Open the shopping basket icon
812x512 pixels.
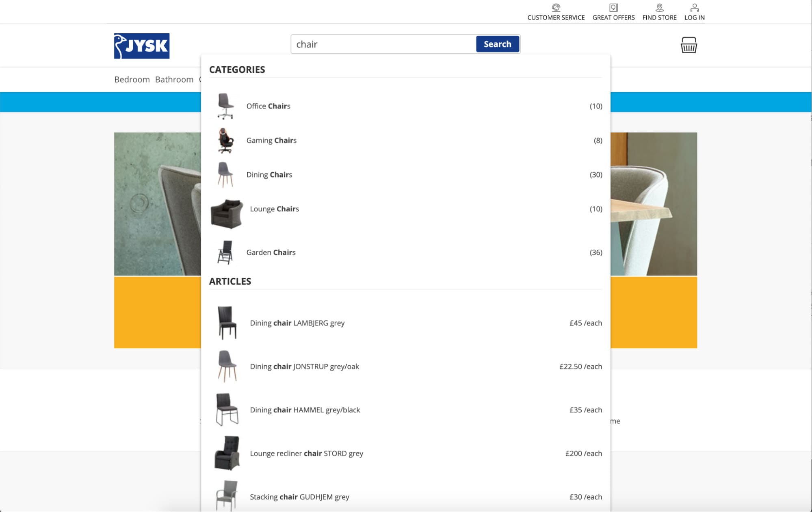(x=689, y=45)
